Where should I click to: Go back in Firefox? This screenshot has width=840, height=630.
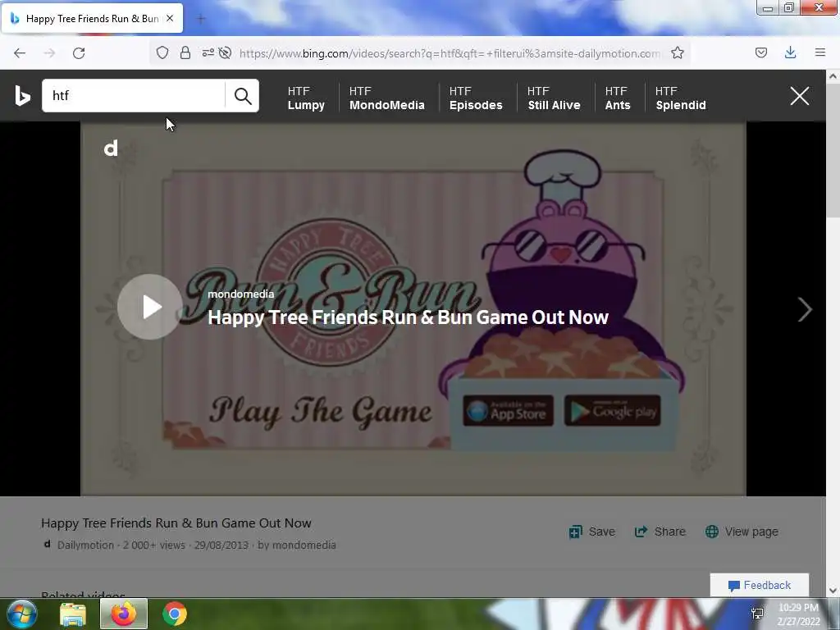click(x=20, y=53)
